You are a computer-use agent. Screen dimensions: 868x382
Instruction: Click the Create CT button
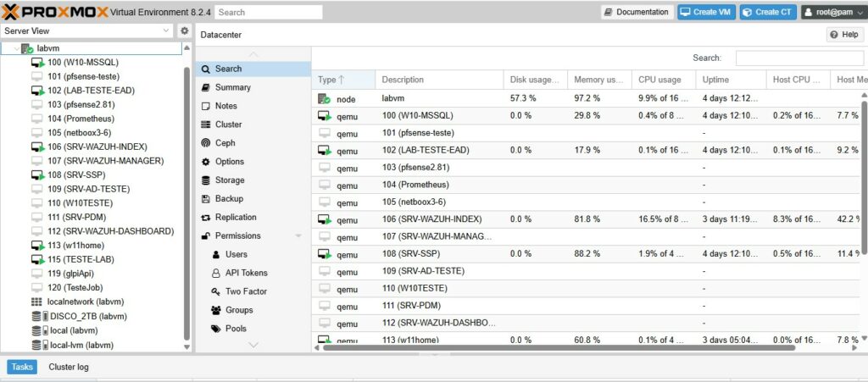pyautogui.click(x=768, y=12)
